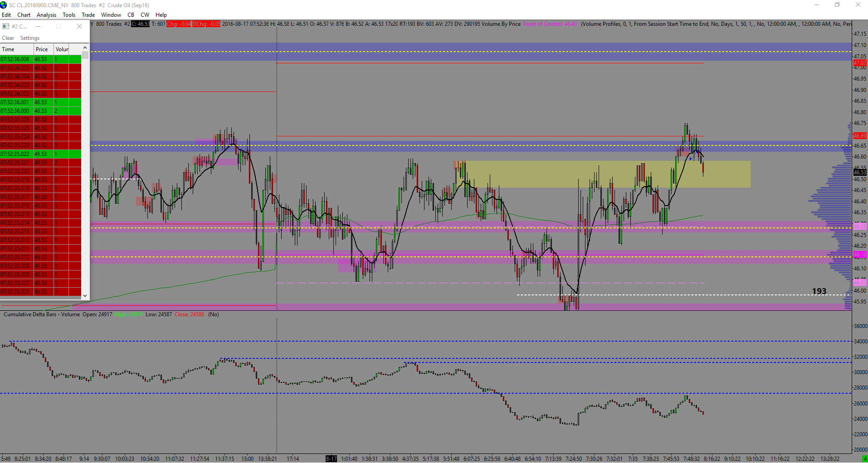The width and height of the screenshot is (868, 463).
Task: Open the Edit menu
Action: [x=6, y=15]
